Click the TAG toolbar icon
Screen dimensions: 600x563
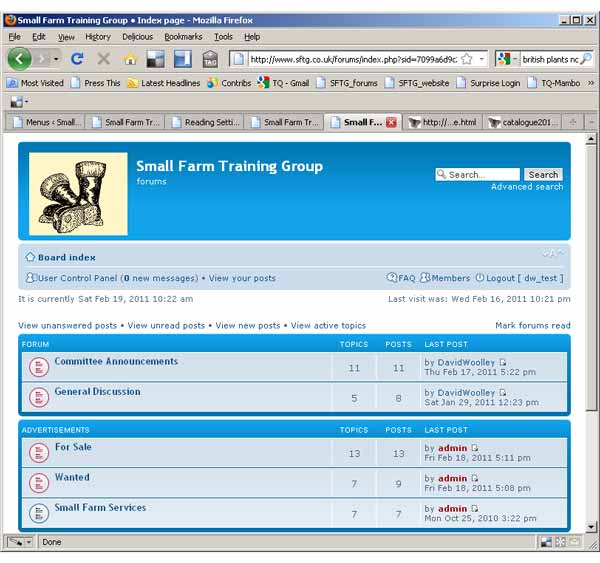pyautogui.click(x=210, y=59)
